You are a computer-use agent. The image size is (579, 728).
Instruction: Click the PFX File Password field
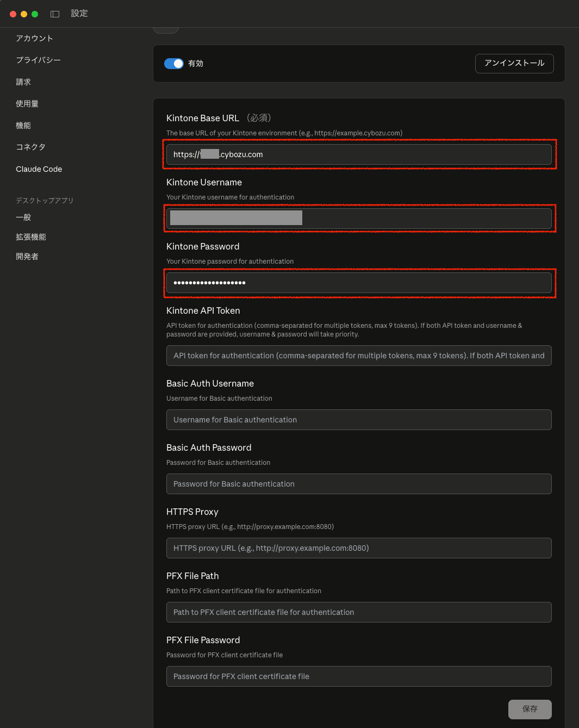pyautogui.click(x=359, y=676)
